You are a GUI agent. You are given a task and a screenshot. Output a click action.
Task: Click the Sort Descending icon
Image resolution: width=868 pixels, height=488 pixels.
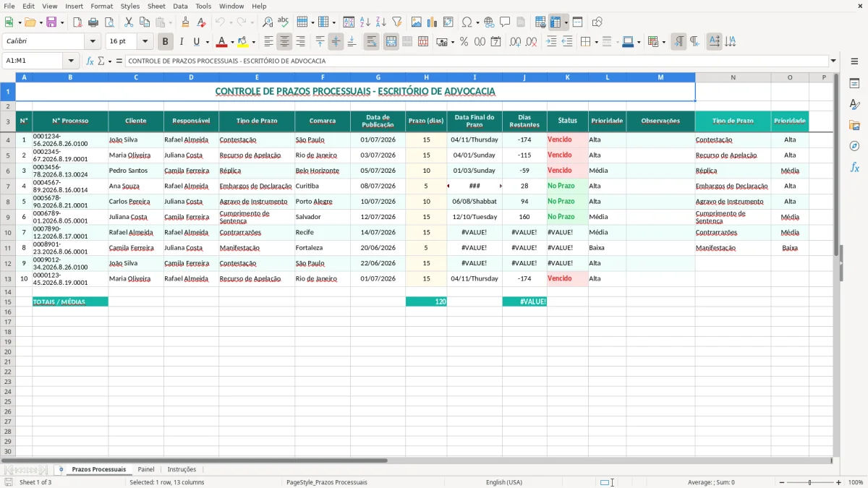click(x=380, y=22)
